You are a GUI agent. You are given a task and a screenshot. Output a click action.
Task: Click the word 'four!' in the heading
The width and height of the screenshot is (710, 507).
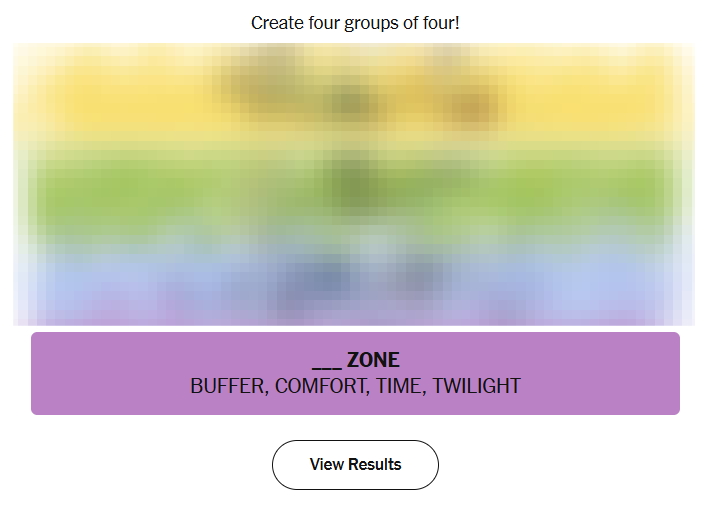441,22
